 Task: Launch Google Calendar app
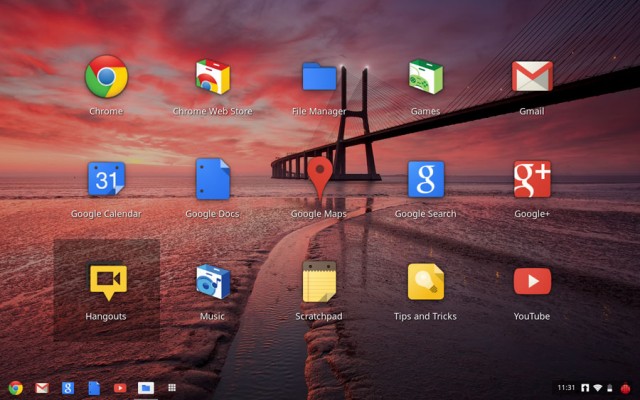(106, 180)
